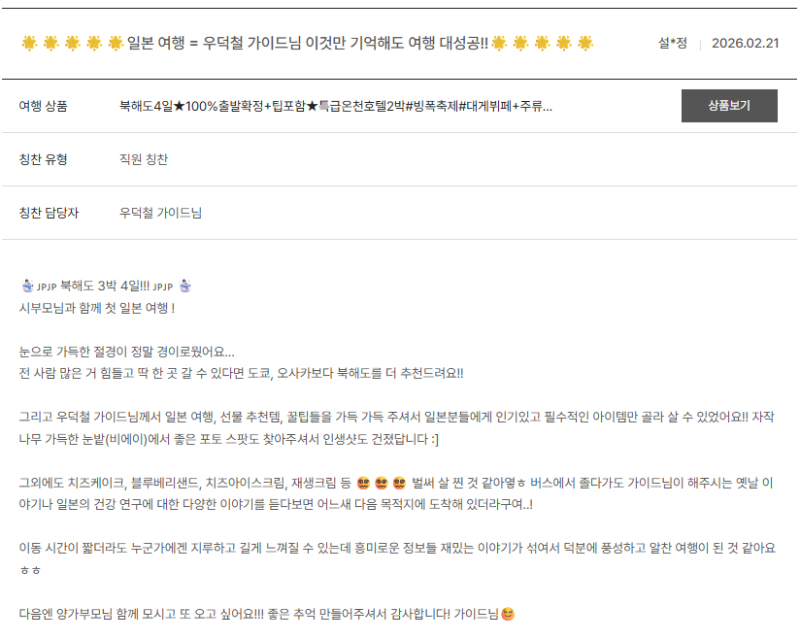Click the 우덕철 가이드님 value in 칭찬 담당자 row
Viewport: 800px width, 640px height.
tap(160, 213)
